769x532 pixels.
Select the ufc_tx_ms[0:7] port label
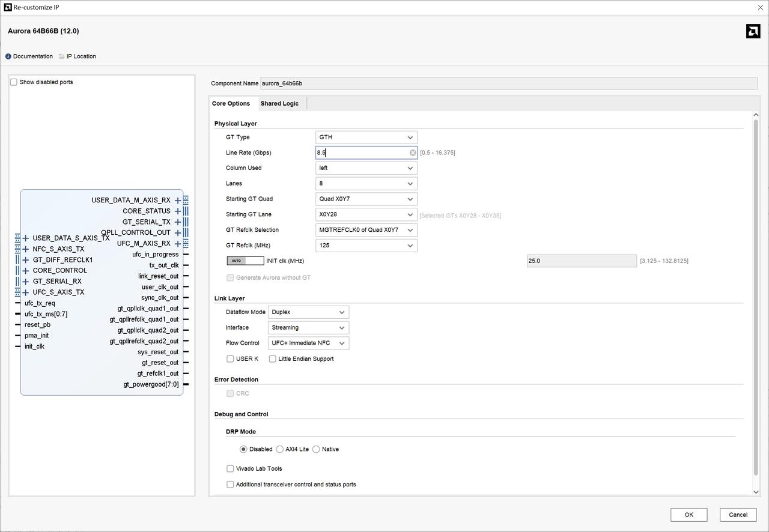[x=46, y=315]
